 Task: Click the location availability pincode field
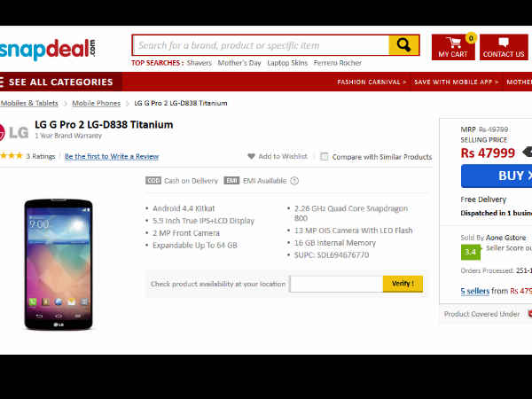click(336, 284)
